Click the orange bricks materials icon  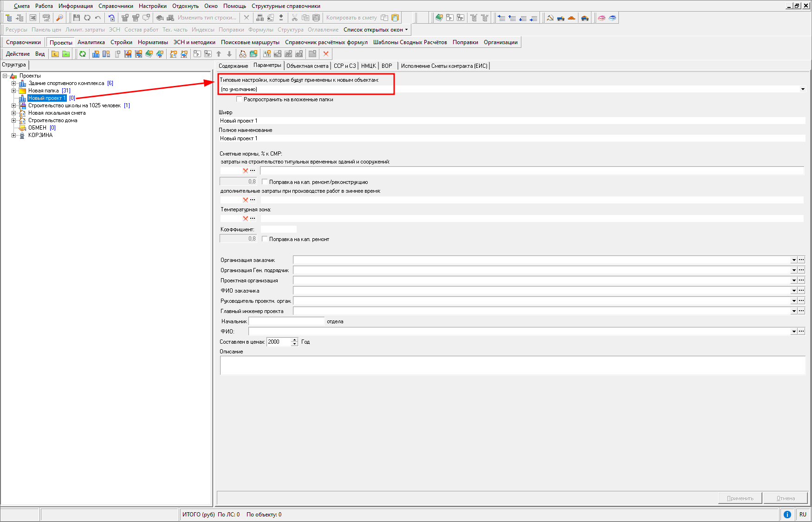572,18
